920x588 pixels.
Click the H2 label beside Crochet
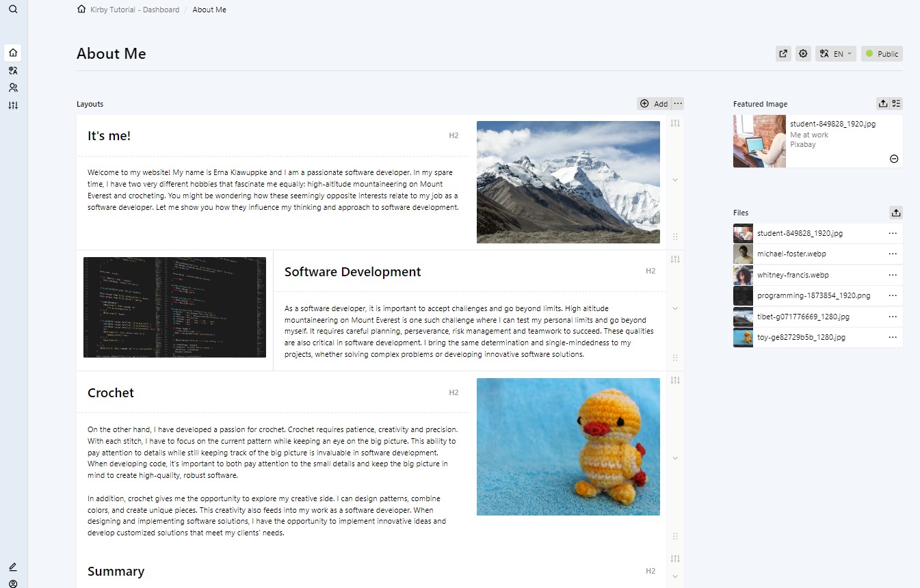454,392
